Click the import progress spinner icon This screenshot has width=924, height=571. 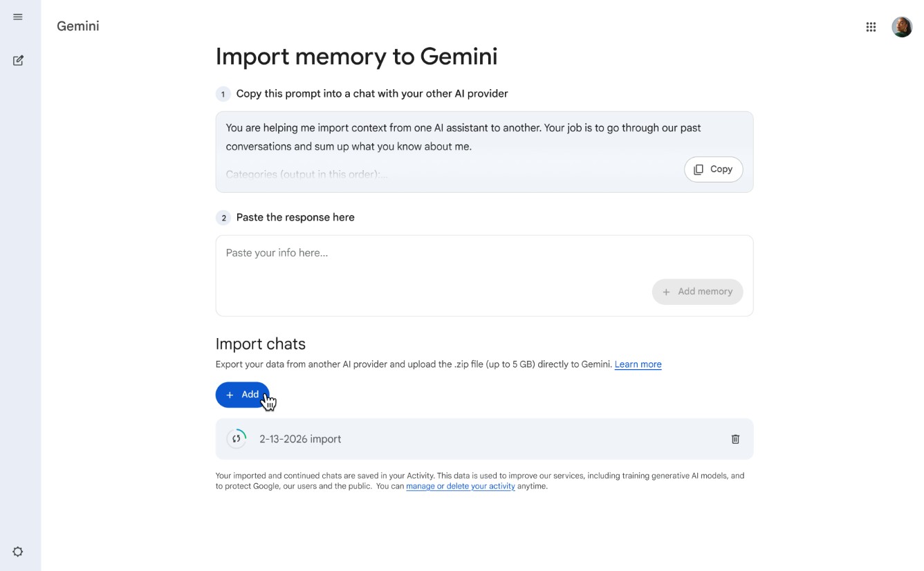pyautogui.click(x=237, y=439)
